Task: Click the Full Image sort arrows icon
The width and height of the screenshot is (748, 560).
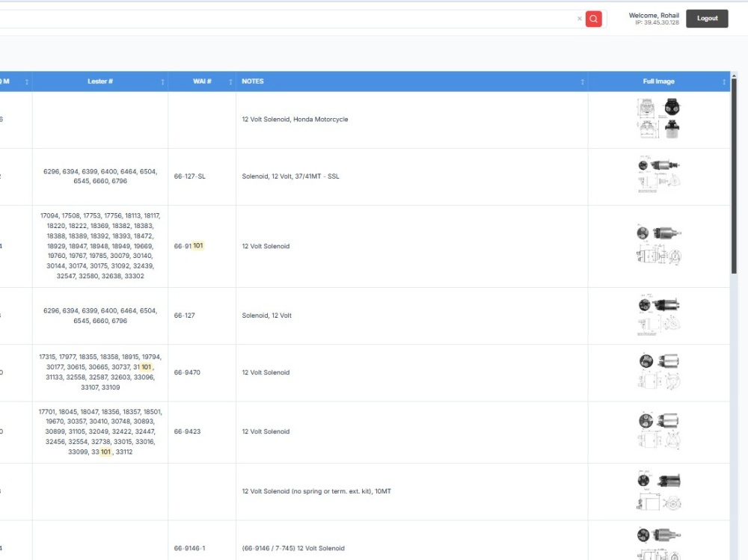Action: (x=724, y=82)
